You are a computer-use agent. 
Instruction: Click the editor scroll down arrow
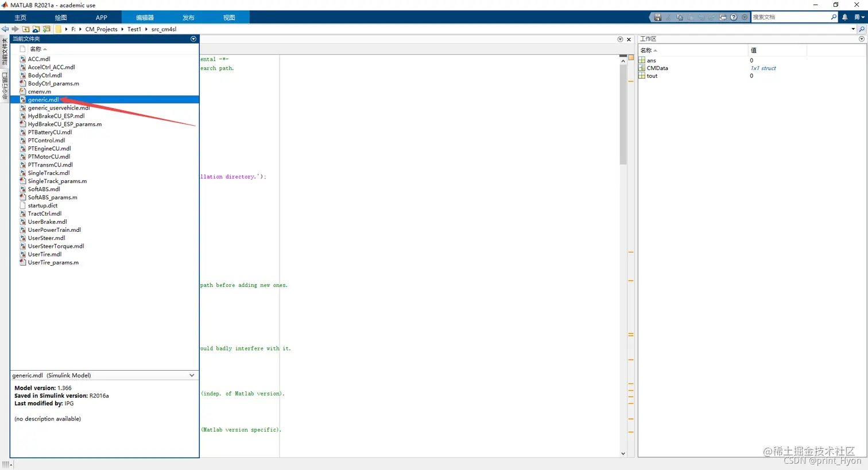tap(623, 453)
